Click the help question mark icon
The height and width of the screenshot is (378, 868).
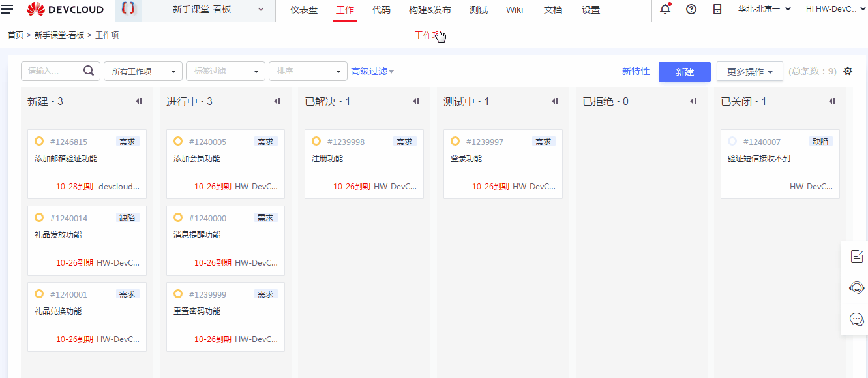click(x=691, y=10)
